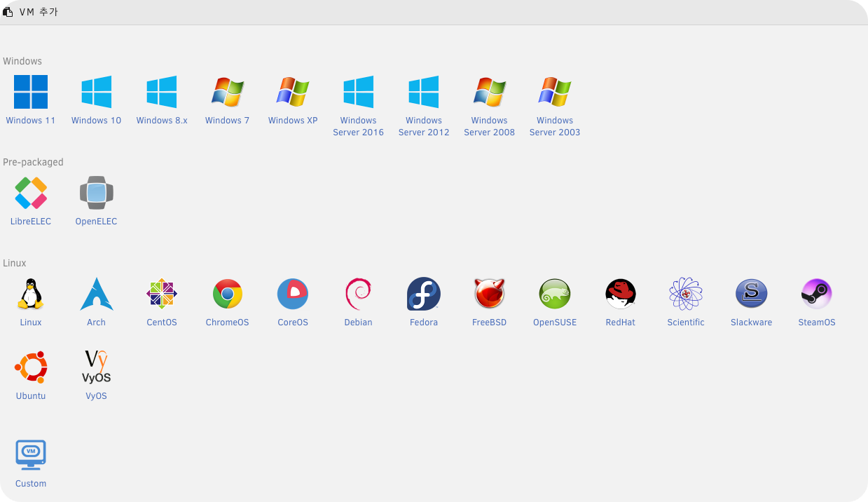Click the "Windows 10" text label
This screenshot has height=502, width=868.
[x=96, y=121]
